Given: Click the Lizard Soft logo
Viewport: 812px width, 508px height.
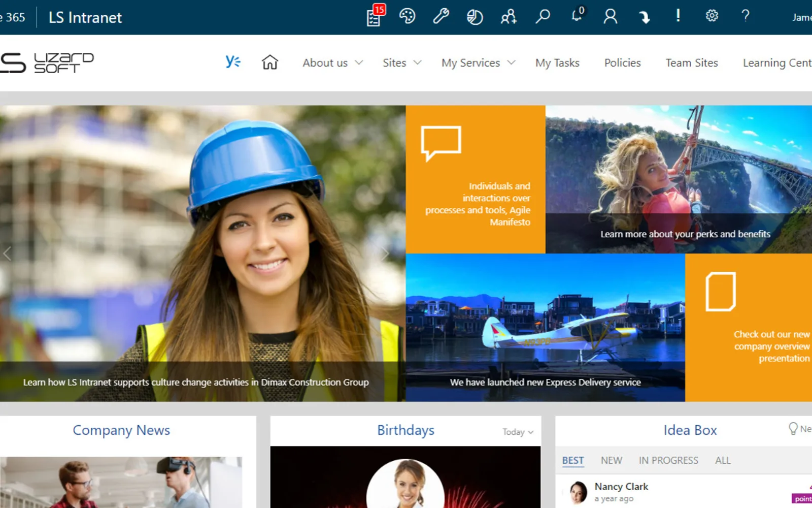Looking at the screenshot, I should [47, 62].
